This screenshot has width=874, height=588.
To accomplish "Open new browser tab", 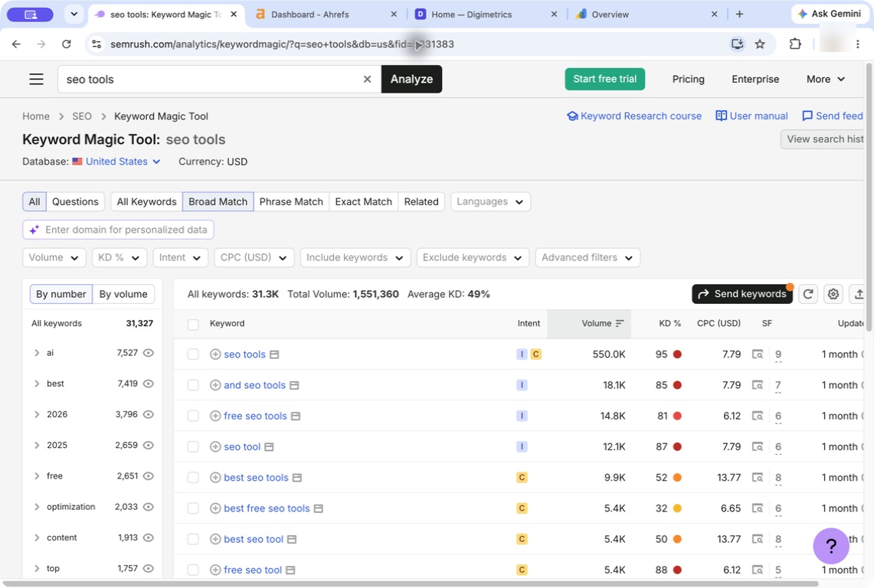I will (x=740, y=15).
